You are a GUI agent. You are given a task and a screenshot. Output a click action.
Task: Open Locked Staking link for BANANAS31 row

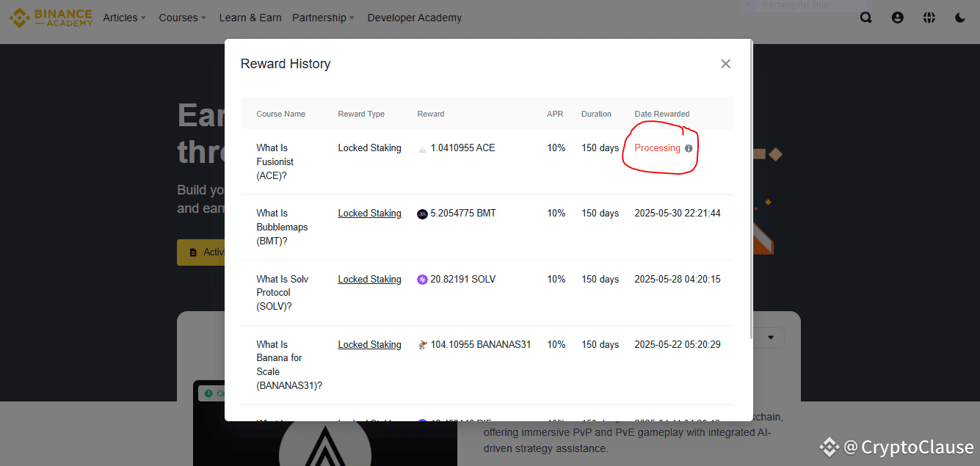tap(369, 345)
